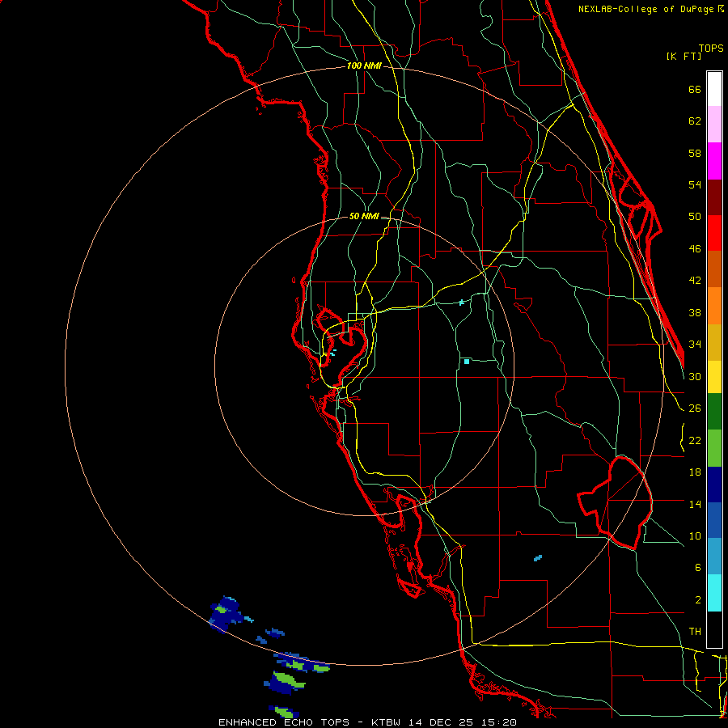Click the light blue 10 K FT swatch
Screen dimensions: 728x728
pos(714,557)
